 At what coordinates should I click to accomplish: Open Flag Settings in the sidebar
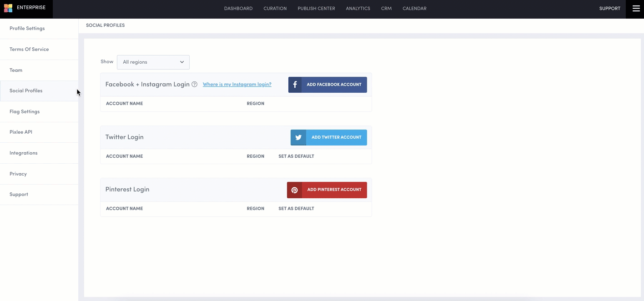[25, 112]
